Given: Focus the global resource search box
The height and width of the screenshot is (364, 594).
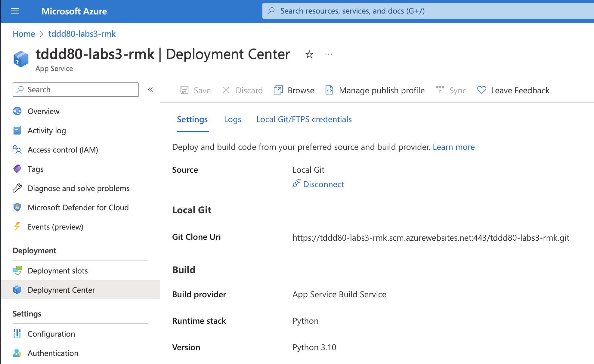Looking at the screenshot, I should (428, 11).
